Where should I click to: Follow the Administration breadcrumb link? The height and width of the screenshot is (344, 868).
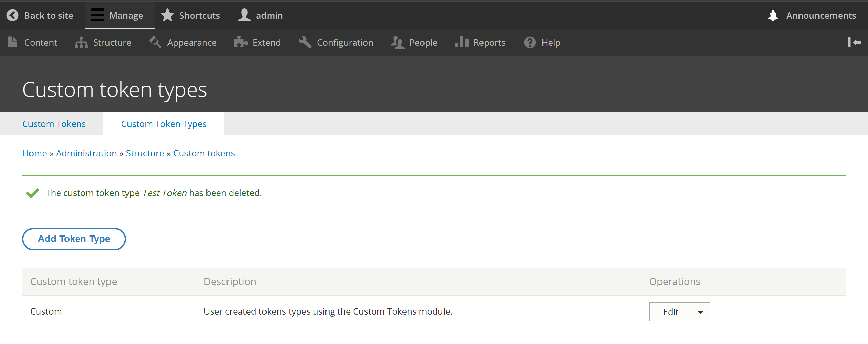click(86, 153)
